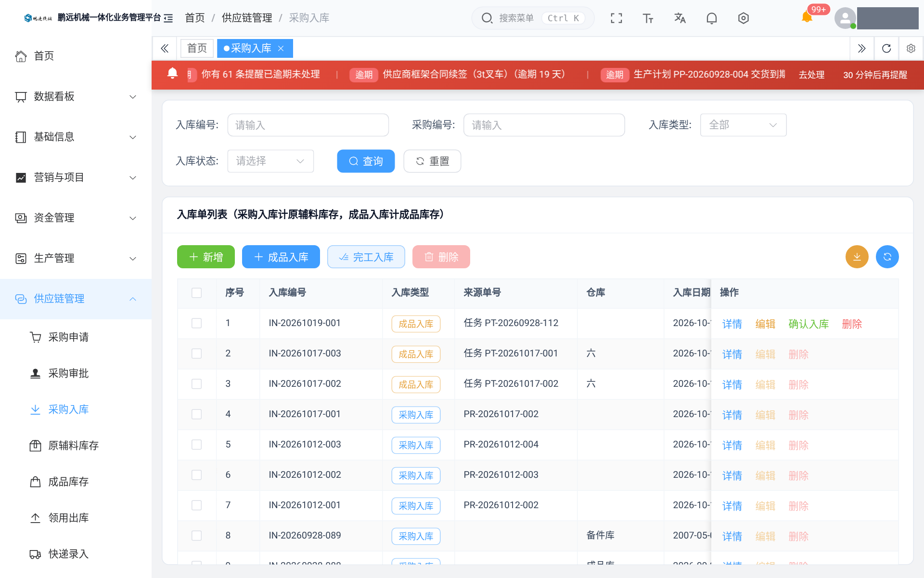The height and width of the screenshot is (578, 924).
Task: Check the row for IN-20261017-003
Action: pyautogui.click(x=196, y=354)
